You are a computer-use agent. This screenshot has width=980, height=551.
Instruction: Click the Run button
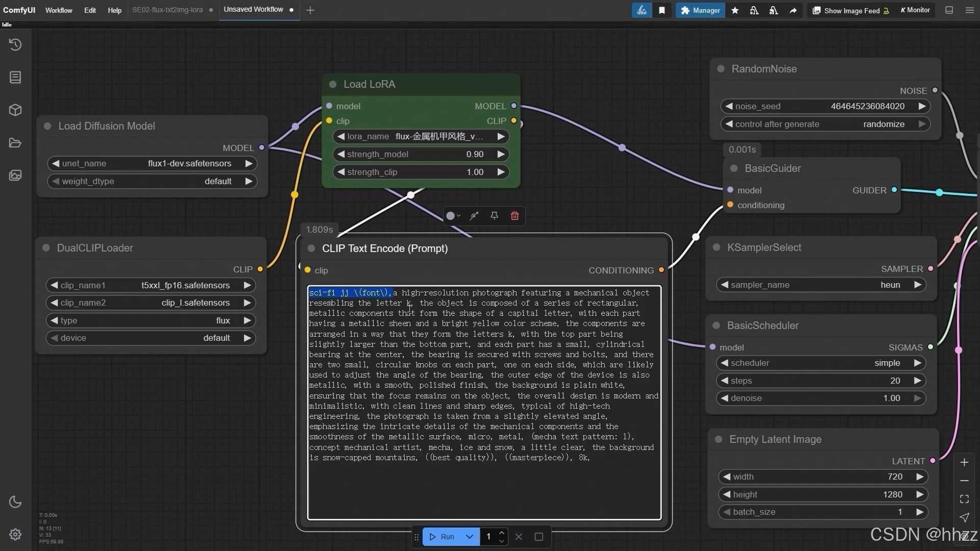pos(442,537)
